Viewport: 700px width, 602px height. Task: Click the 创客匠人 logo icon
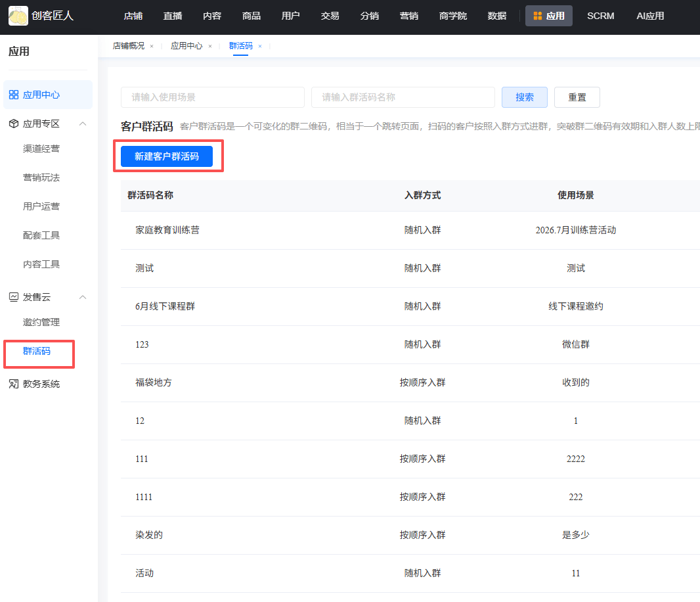(18, 16)
